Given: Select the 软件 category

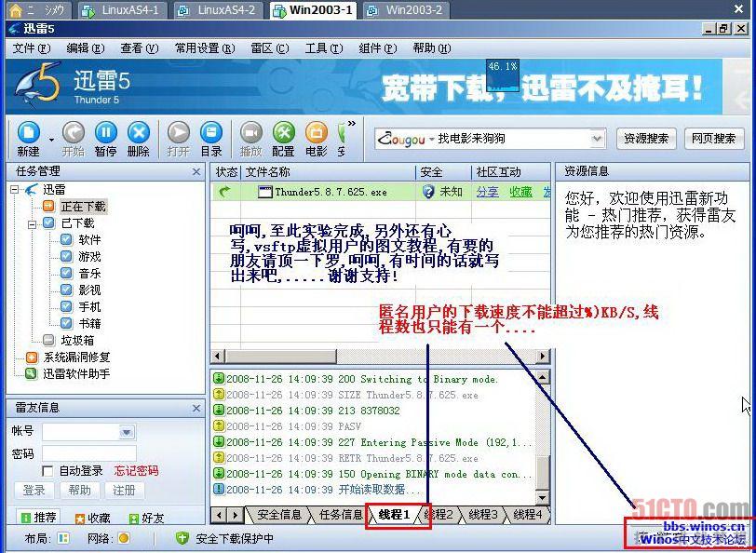Looking at the screenshot, I should pos(89,239).
